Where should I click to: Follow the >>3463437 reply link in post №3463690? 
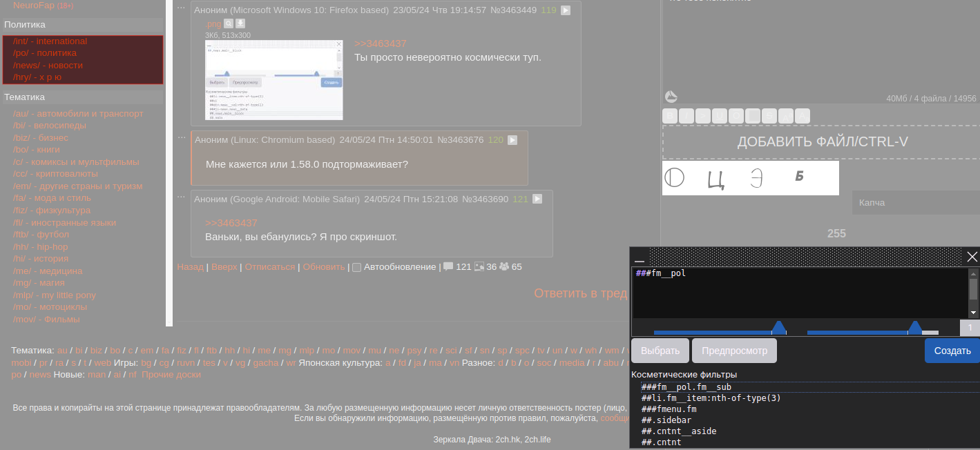click(x=231, y=223)
